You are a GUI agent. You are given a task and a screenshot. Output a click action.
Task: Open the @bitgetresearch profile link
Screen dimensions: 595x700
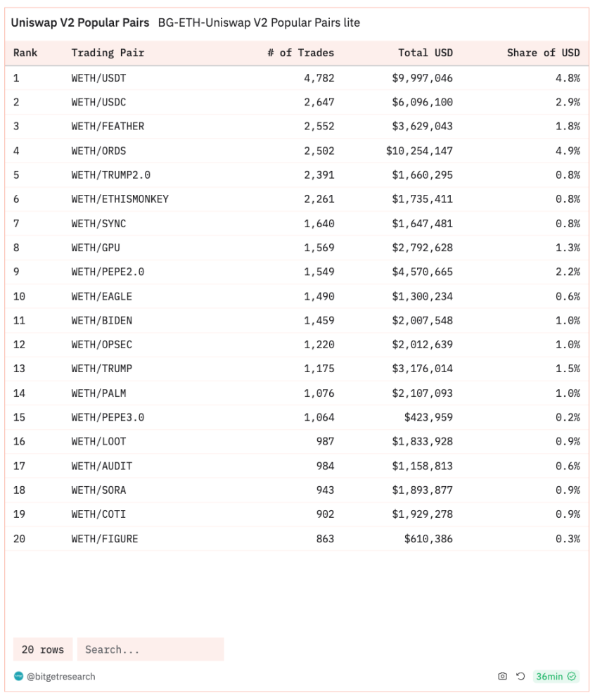point(61,677)
